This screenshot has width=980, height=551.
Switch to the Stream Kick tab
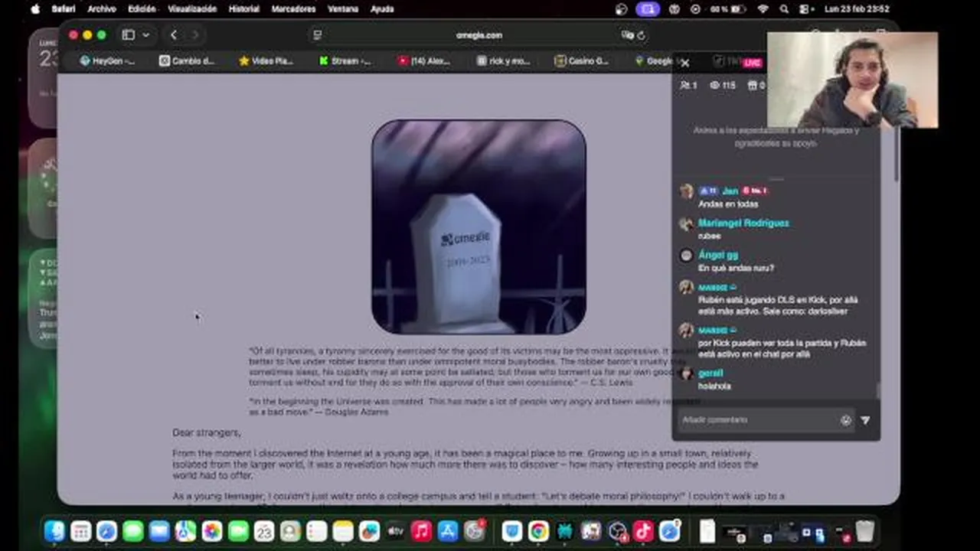[345, 61]
